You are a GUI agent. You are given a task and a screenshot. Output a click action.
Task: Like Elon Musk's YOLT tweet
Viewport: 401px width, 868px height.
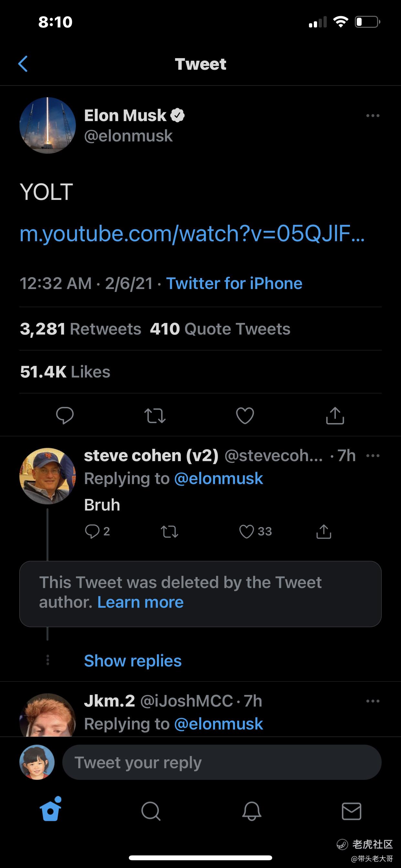coord(245,415)
